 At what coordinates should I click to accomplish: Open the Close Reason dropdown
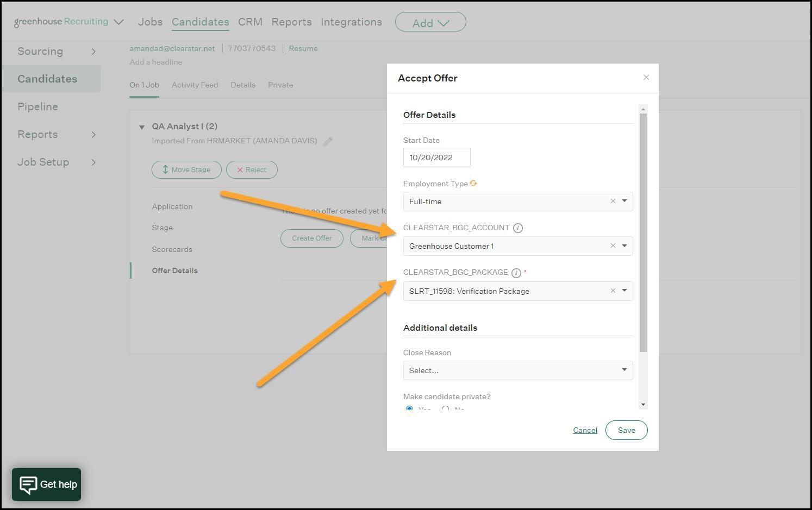coord(517,370)
